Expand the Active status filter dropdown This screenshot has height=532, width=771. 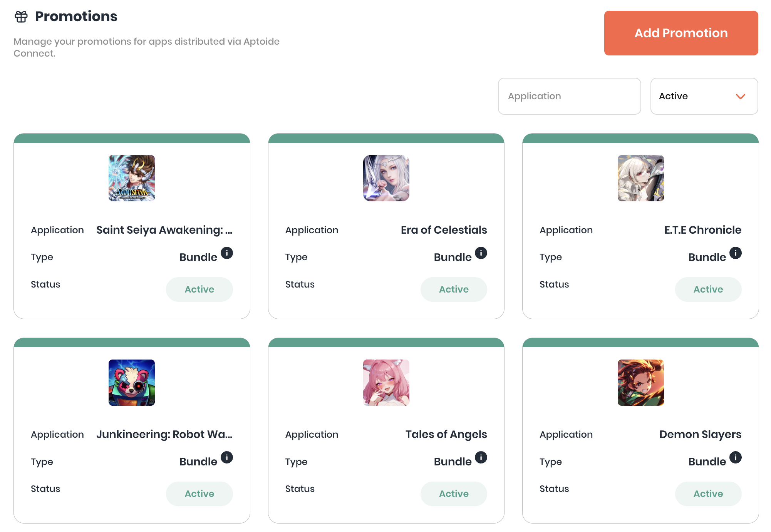[704, 96]
